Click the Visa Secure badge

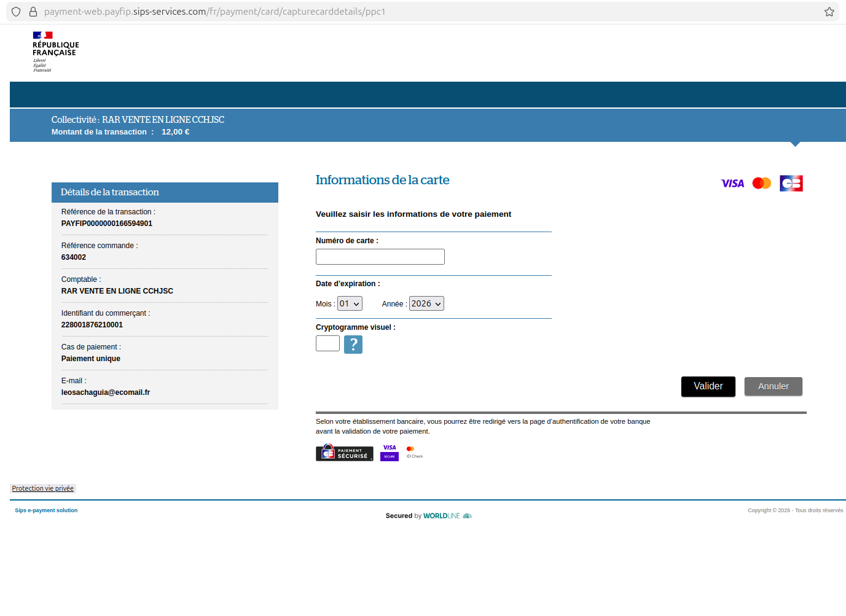390,453
